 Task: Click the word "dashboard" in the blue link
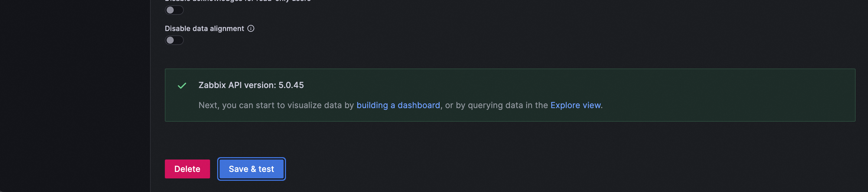coord(419,105)
